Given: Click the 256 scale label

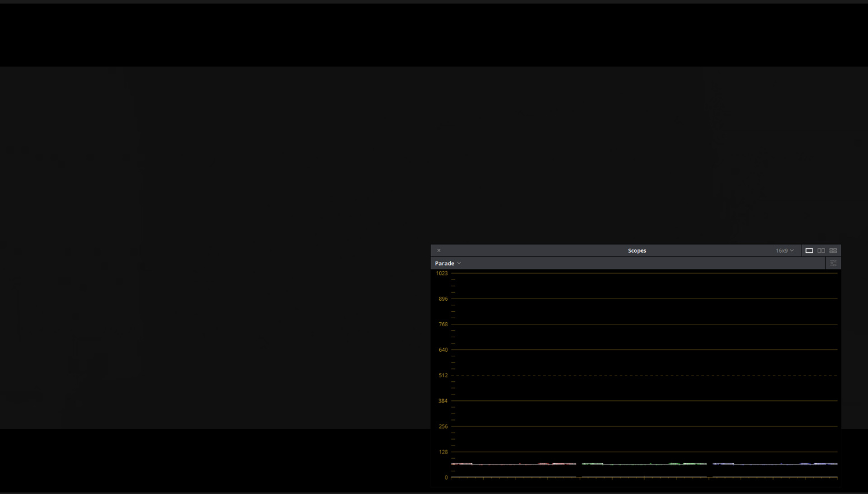Looking at the screenshot, I should coord(443,426).
